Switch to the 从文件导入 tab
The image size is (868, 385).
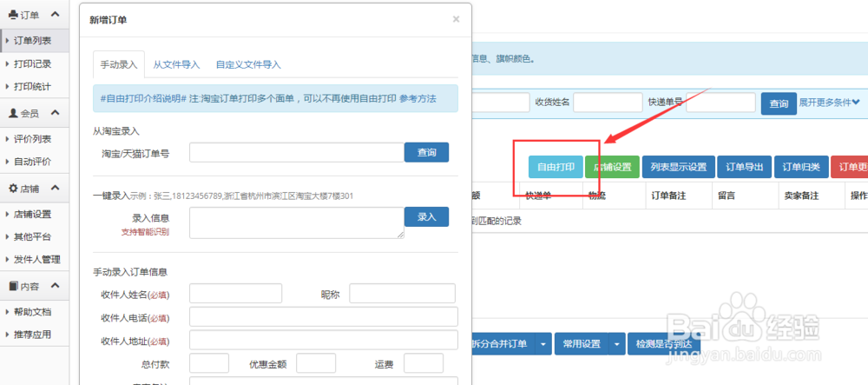176,64
